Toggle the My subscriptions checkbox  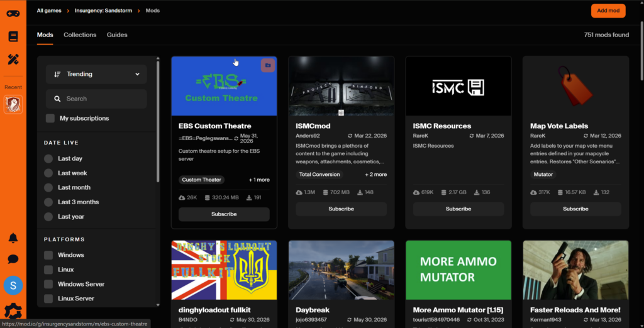click(x=50, y=118)
